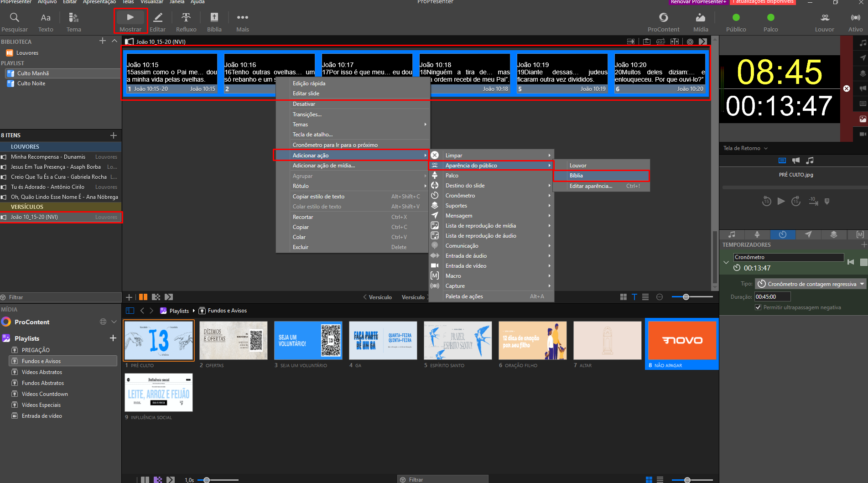Adjust the slide thumbnail size slider
This screenshot has height=483, width=868.
(x=686, y=297)
